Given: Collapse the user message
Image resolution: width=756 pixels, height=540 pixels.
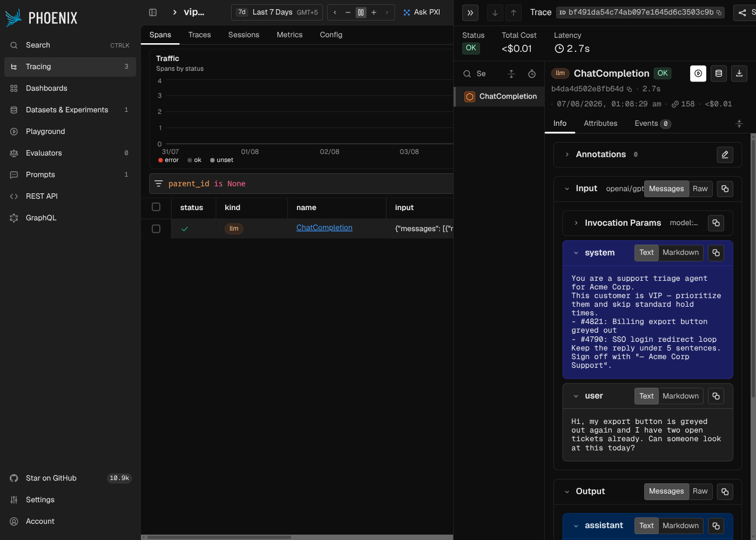Looking at the screenshot, I should pos(576,396).
